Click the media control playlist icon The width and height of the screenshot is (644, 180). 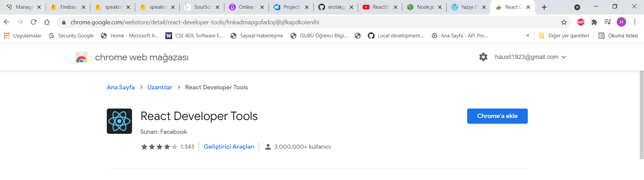(608, 22)
